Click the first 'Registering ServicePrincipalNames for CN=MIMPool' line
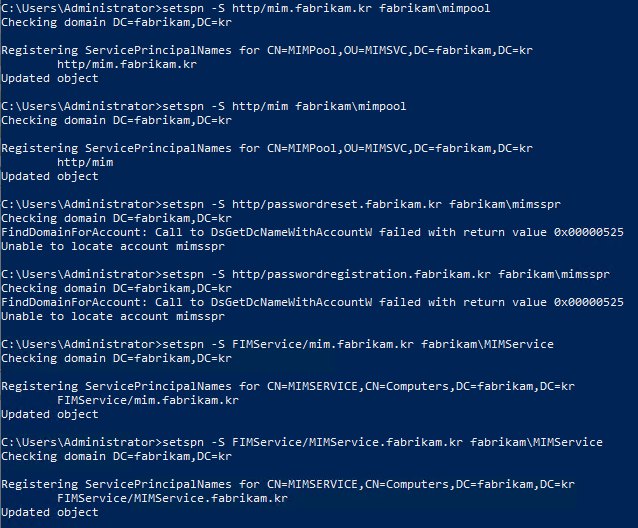The height and width of the screenshot is (528, 638). click(267, 50)
